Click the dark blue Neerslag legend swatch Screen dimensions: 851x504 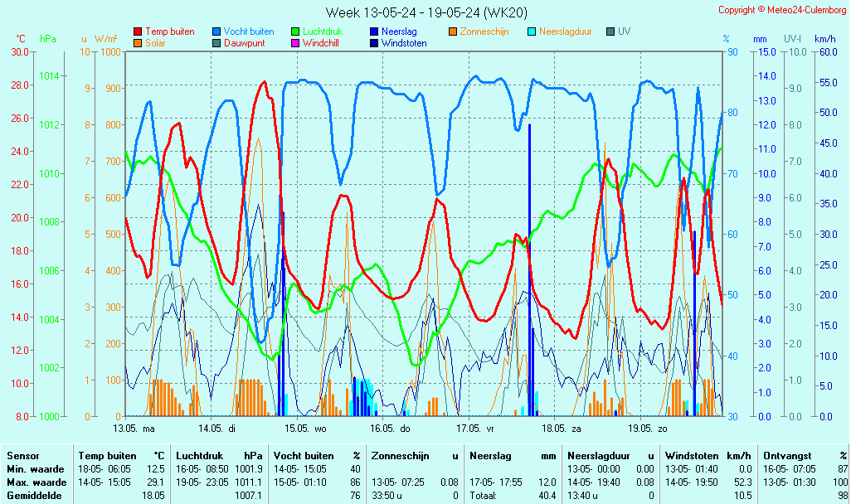[374, 31]
